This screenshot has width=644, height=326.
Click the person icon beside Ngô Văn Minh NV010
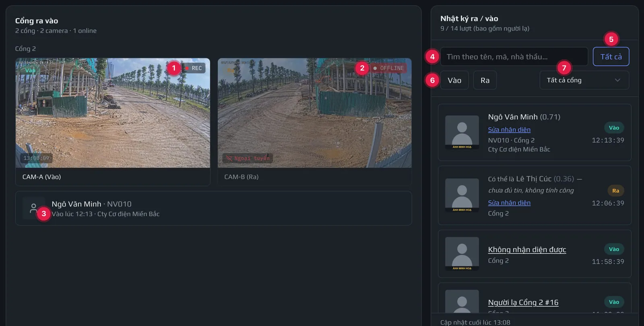[33, 208]
